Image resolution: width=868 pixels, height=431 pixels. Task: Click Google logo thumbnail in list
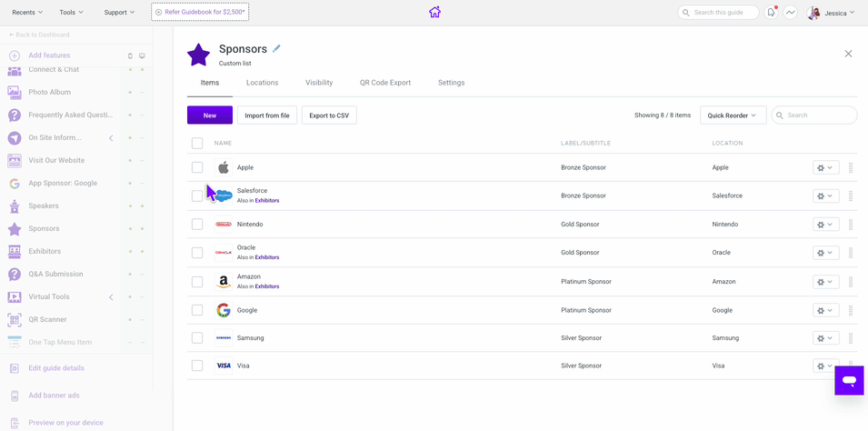click(x=224, y=310)
